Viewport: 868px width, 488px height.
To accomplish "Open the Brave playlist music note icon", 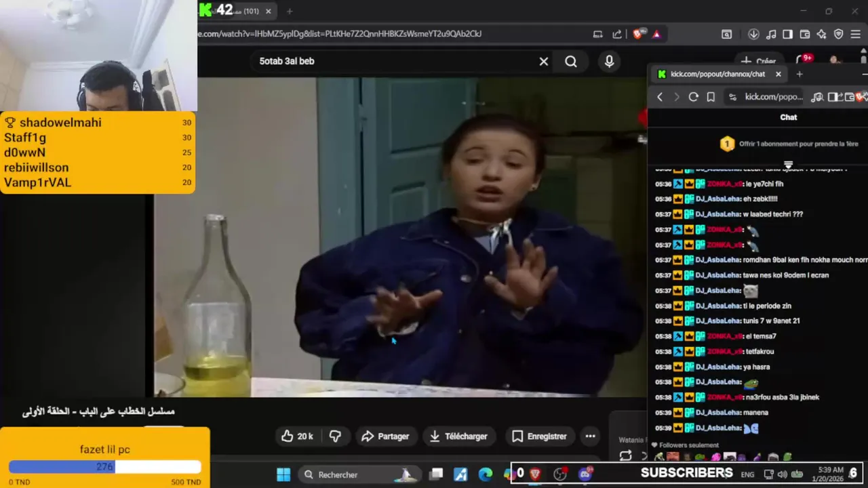I will [771, 34].
